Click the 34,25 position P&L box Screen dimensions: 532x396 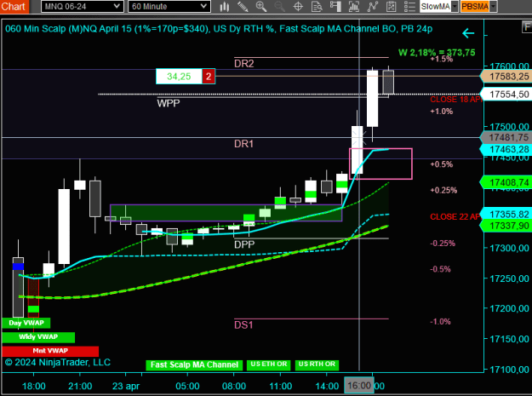179,77
